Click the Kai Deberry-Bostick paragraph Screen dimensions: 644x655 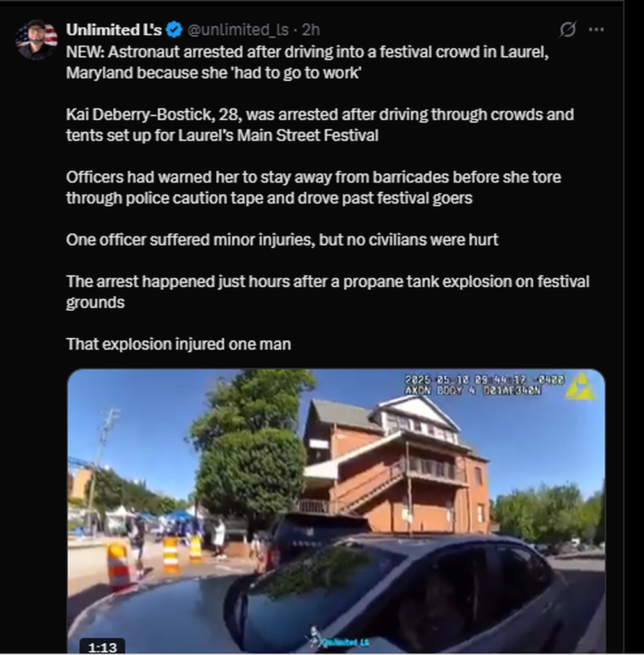click(x=320, y=125)
